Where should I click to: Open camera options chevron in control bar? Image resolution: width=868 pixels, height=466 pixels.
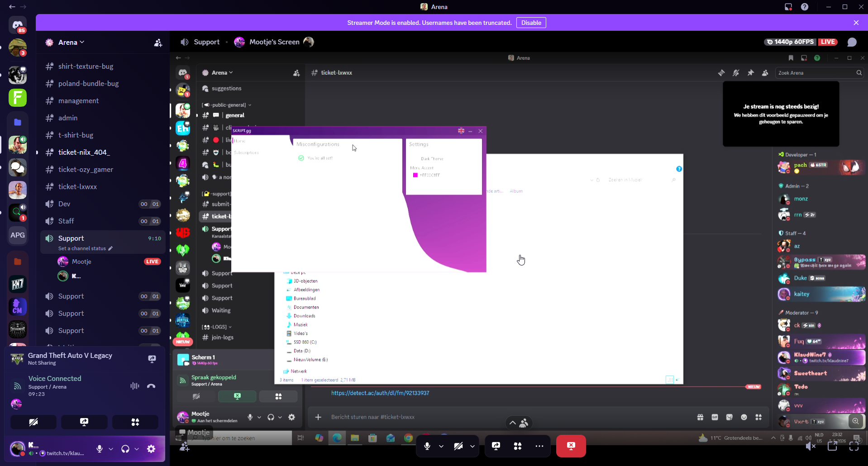point(472,446)
